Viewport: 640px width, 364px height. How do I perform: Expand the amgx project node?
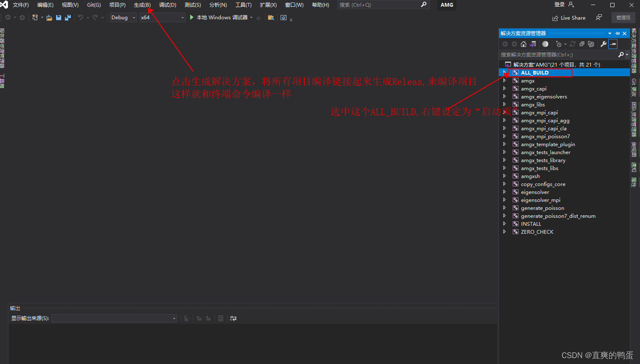[504, 80]
